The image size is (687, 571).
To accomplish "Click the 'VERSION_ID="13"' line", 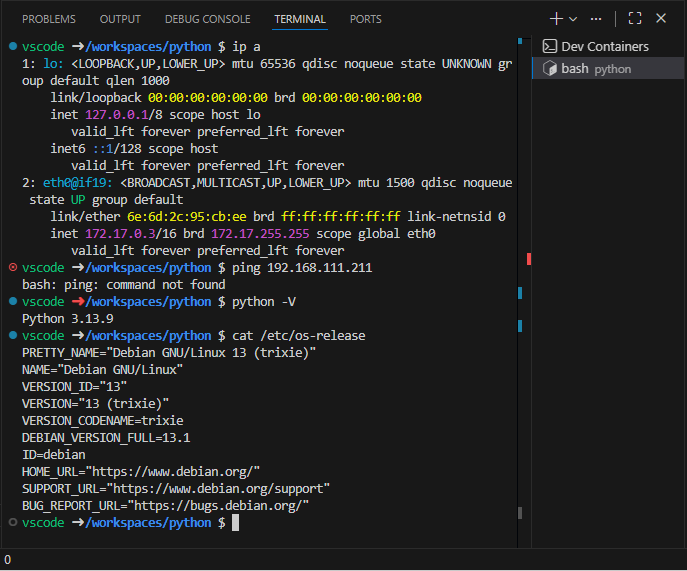I will tap(74, 387).
